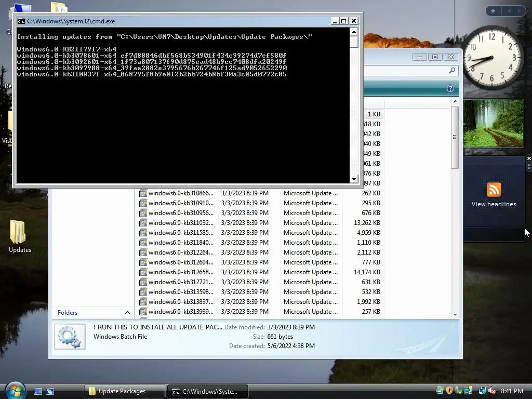Click the taskbar clock 8:41 PM
532x399 pixels.
pyautogui.click(x=512, y=391)
